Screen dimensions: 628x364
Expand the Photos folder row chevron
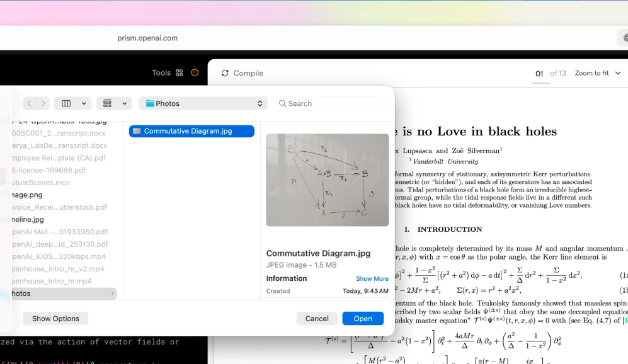113,293
